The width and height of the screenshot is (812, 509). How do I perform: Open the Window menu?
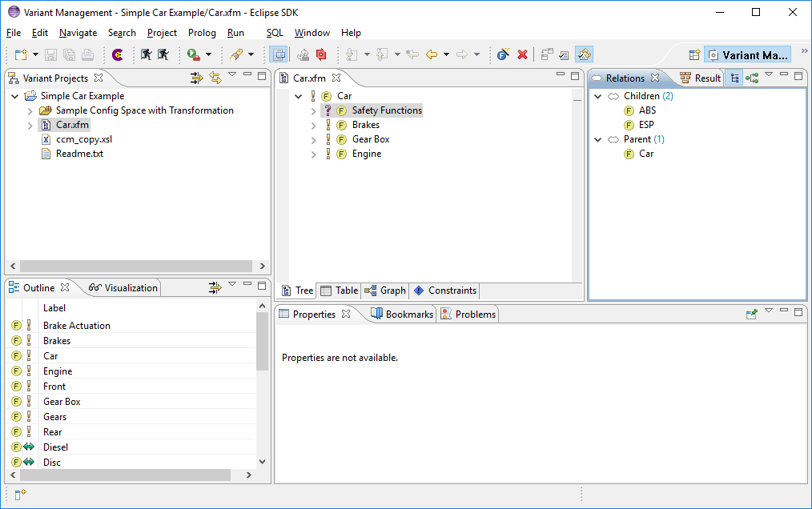[312, 33]
